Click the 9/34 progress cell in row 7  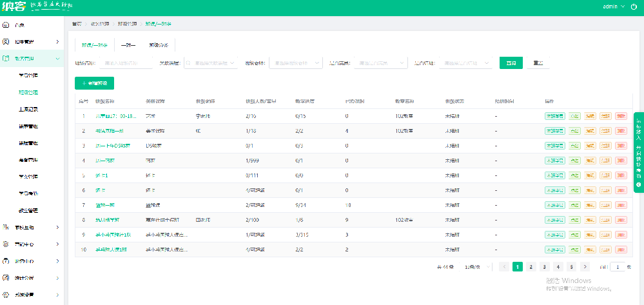(301, 205)
